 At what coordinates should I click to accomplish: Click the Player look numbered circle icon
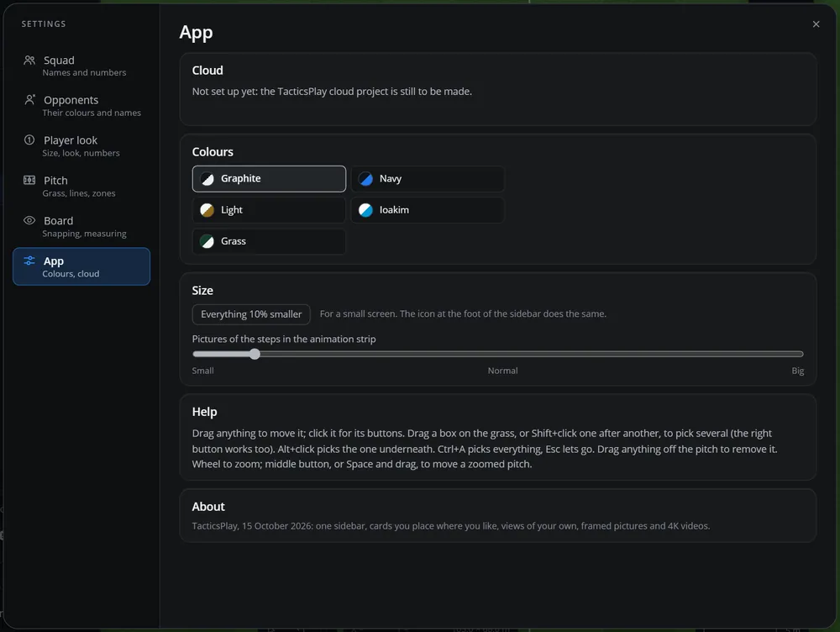point(29,140)
